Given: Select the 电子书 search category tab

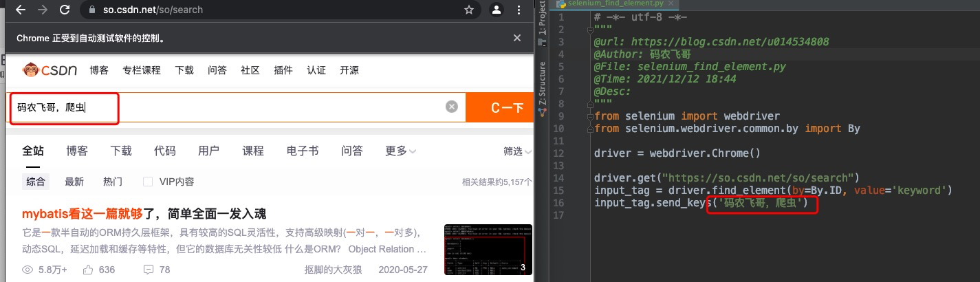Looking at the screenshot, I should coord(303,151).
